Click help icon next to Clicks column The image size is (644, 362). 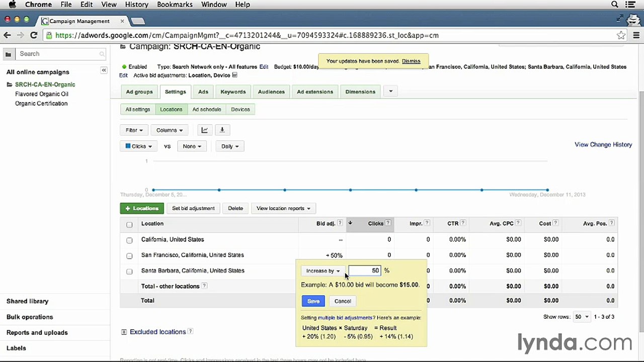pyautogui.click(x=388, y=223)
